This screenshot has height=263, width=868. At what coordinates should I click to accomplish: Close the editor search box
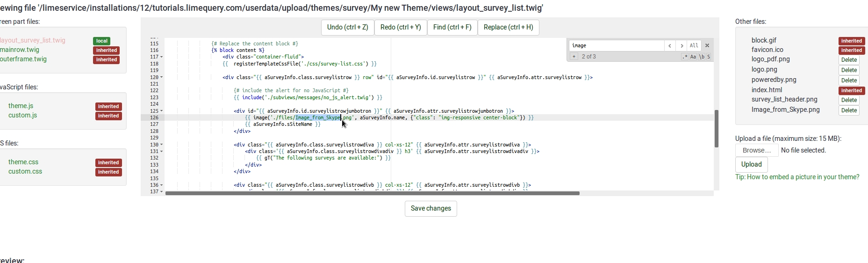(707, 45)
